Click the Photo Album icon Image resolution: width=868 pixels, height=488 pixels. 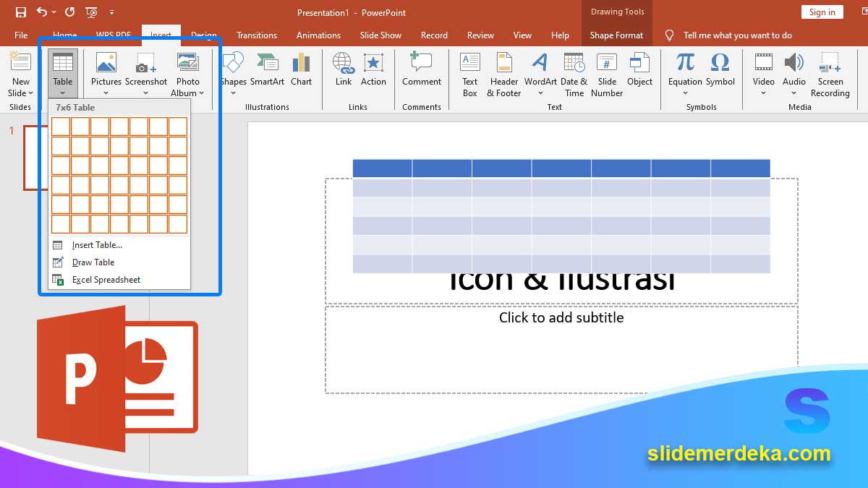point(188,63)
